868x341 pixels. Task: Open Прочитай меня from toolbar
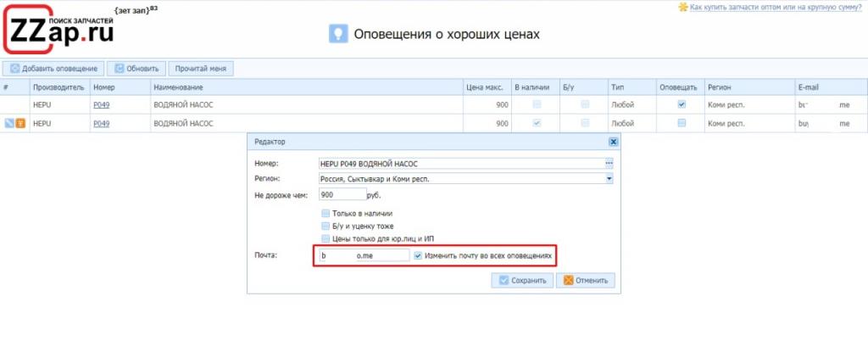pos(200,69)
